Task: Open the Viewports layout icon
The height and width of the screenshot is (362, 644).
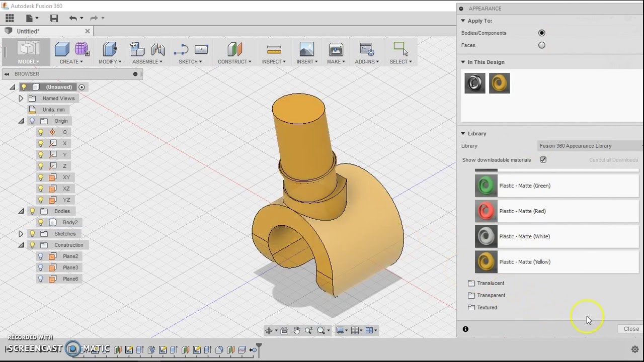Action: click(369, 330)
